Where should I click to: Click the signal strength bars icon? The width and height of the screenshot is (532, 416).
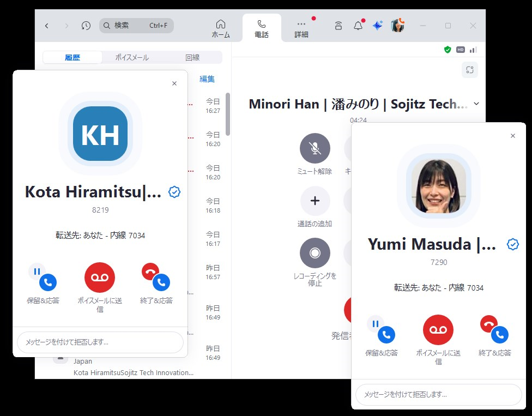pos(473,50)
